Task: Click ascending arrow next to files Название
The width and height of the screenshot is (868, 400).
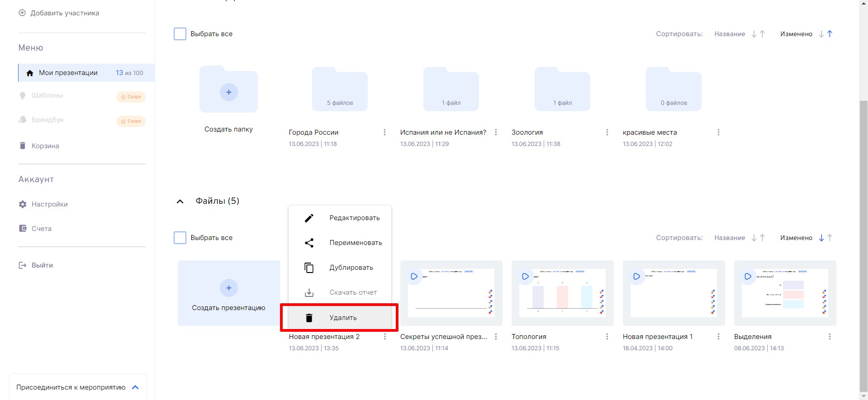Action: click(x=762, y=238)
